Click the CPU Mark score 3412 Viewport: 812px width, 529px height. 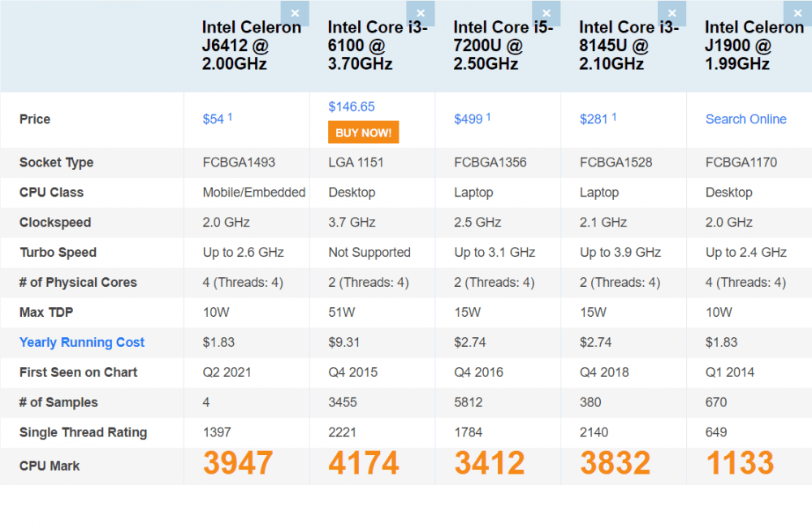[x=490, y=462]
